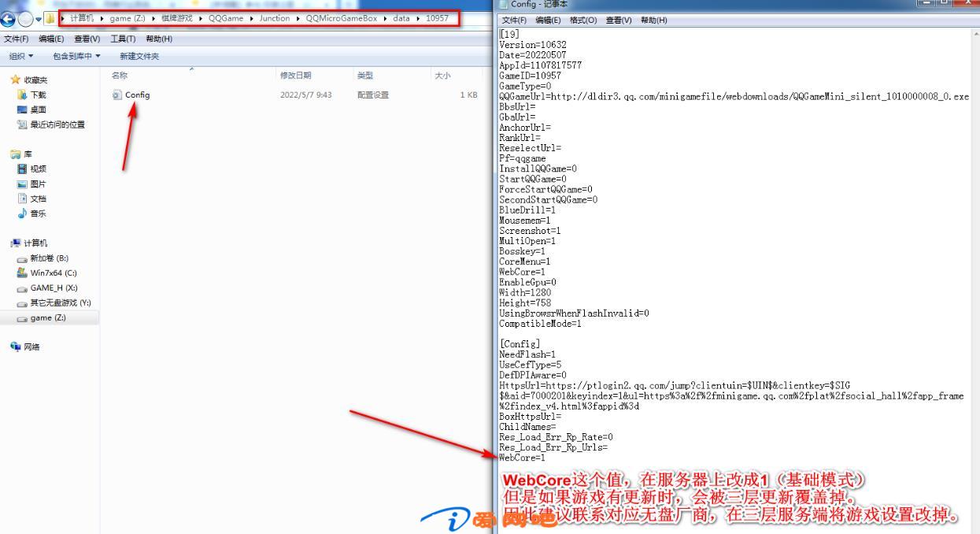The width and height of the screenshot is (980, 534).
Task: Open the 文档 library
Action: (31, 198)
